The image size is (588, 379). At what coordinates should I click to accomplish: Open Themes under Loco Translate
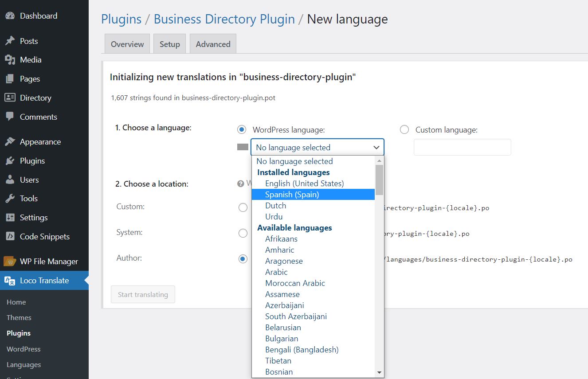click(x=19, y=317)
